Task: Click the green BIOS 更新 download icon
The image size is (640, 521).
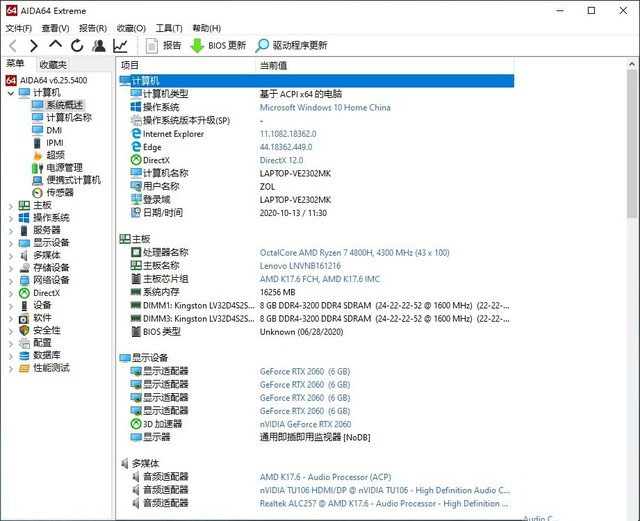Action: pos(197,45)
